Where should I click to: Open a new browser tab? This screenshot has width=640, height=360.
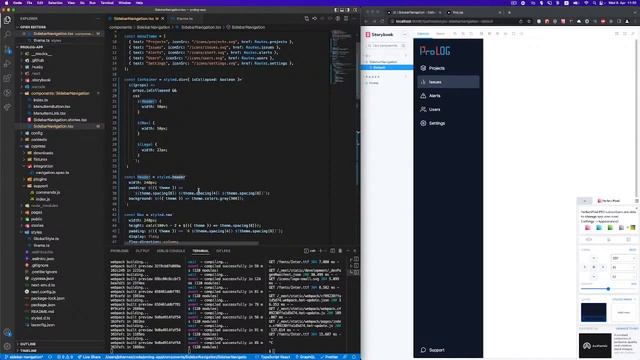click(509, 13)
